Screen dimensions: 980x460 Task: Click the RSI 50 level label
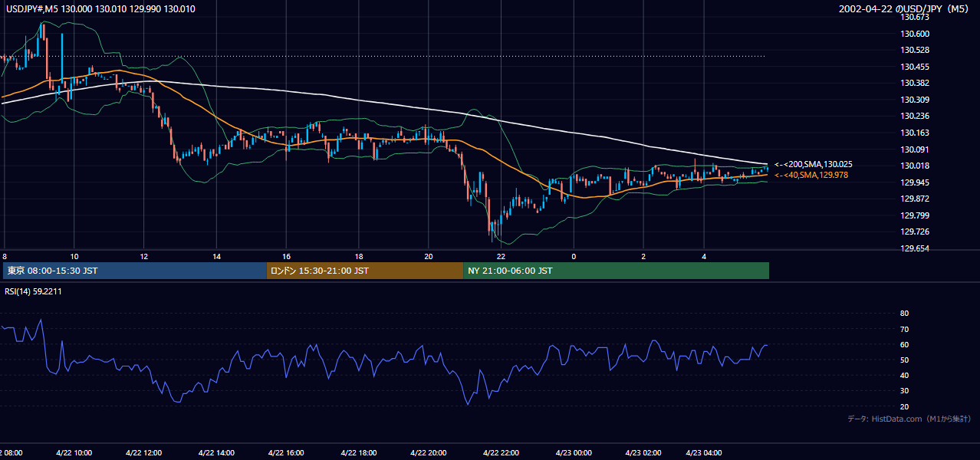pos(904,360)
